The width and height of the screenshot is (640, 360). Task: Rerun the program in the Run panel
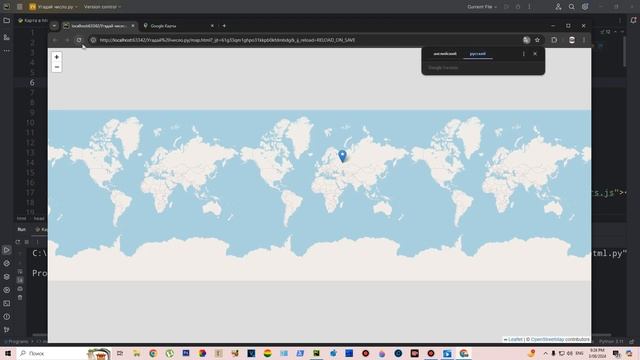18,242
